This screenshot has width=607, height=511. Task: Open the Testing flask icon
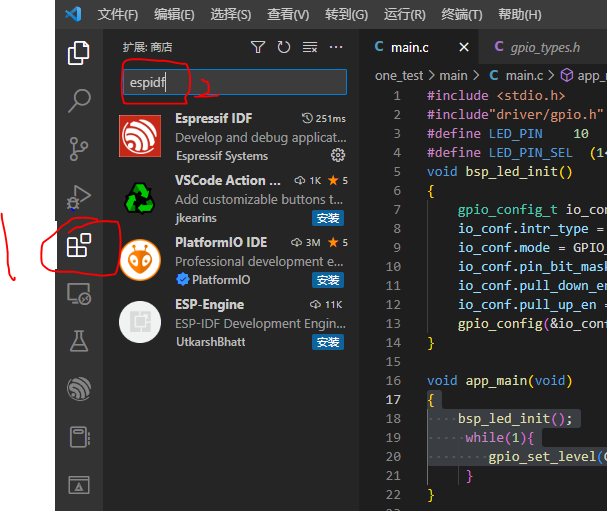click(79, 341)
